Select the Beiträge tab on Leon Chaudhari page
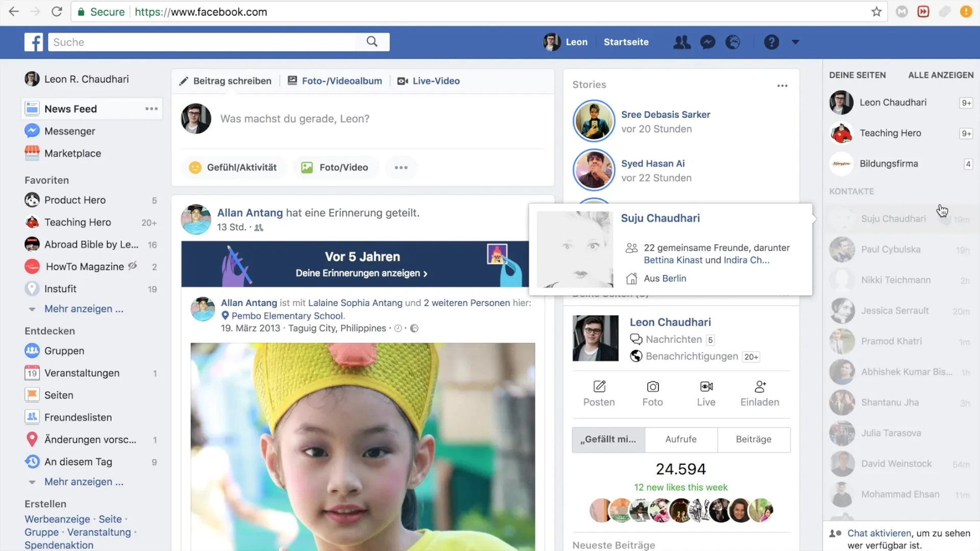Image resolution: width=980 pixels, height=551 pixels. (754, 439)
